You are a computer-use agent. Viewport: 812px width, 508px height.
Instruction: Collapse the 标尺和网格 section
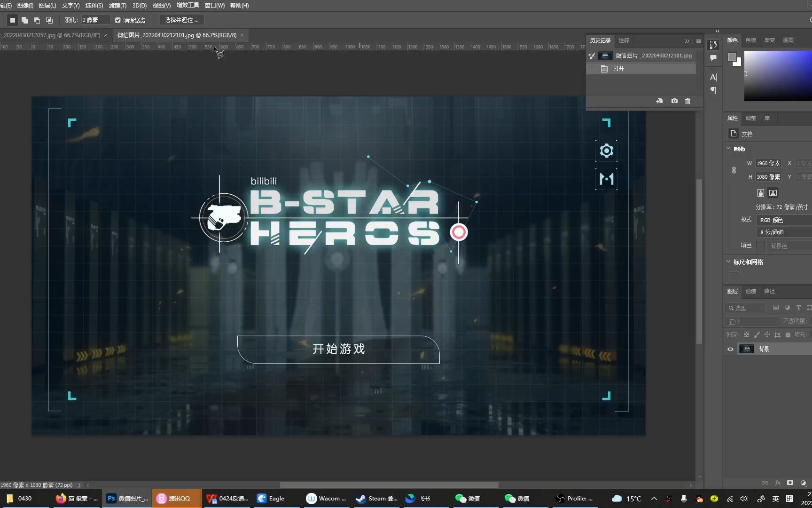729,262
